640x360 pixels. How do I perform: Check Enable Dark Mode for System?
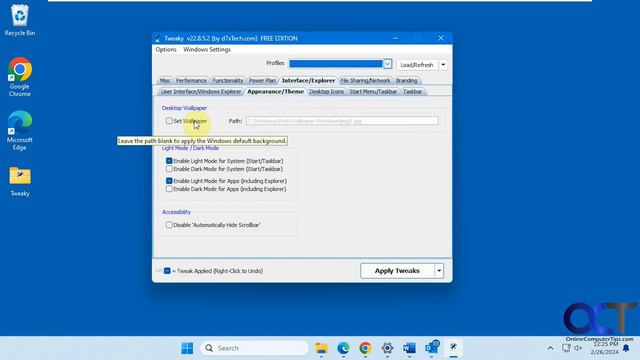[x=169, y=169]
